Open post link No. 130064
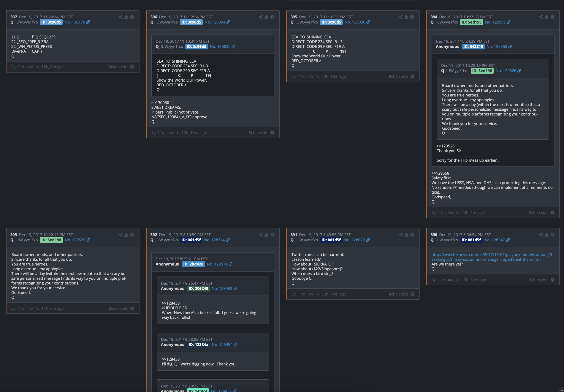Viewport: 564px width, 392px height. pyautogui.click(x=217, y=22)
